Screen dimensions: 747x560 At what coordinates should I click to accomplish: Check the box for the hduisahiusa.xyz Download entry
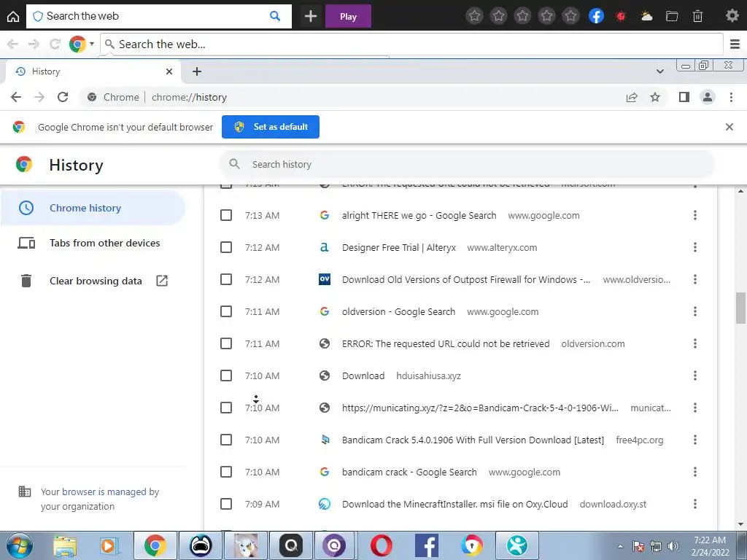pyautogui.click(x=226, y=376)
